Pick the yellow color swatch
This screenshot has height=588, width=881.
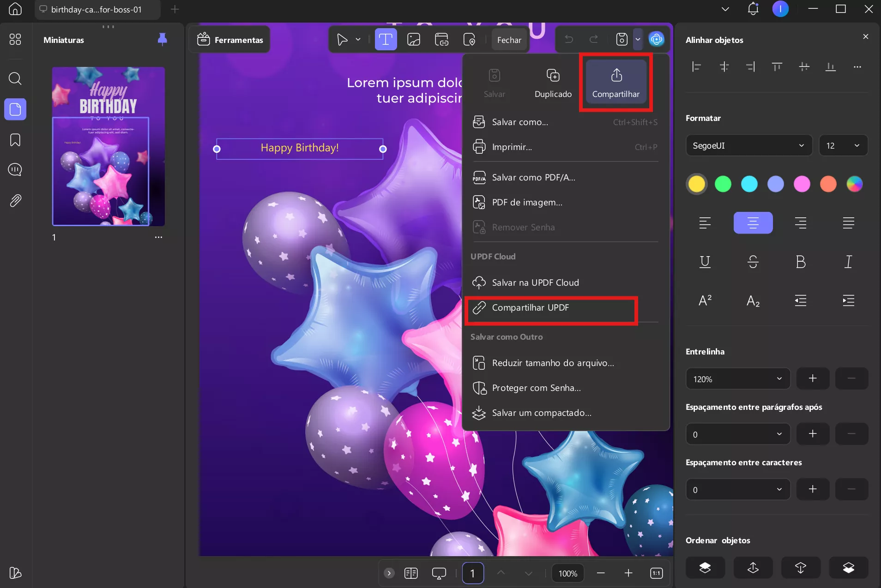696,184
